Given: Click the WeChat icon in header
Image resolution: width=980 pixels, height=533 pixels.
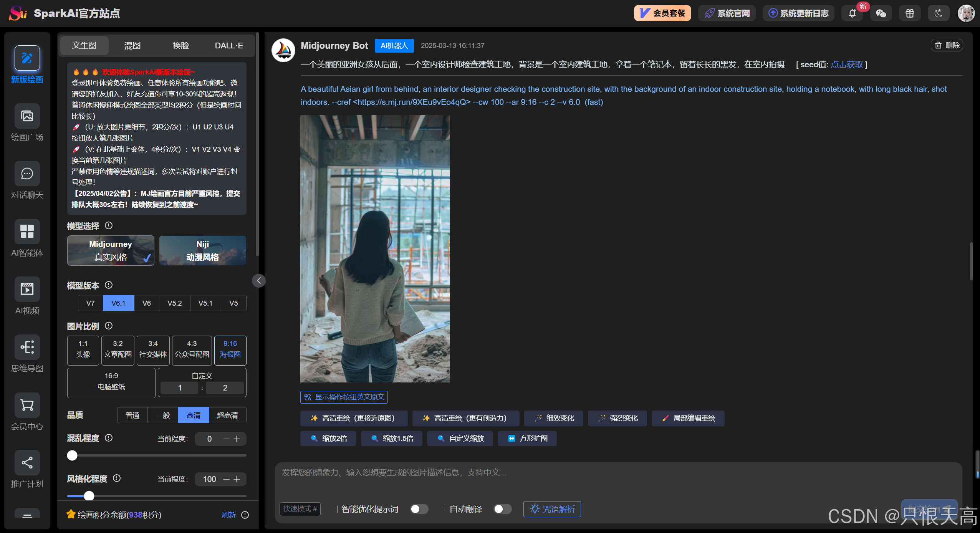Looking at the screenshot, I should 881,13.
